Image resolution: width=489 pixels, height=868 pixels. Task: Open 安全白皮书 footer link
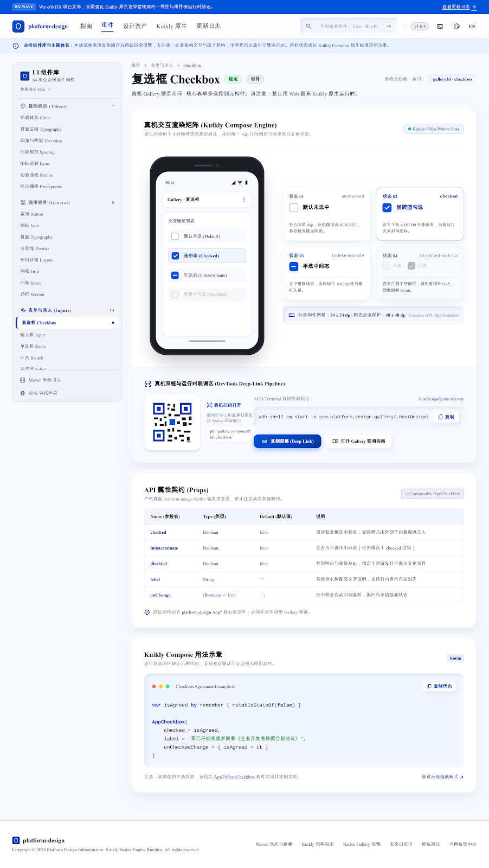tap(401, 844)
